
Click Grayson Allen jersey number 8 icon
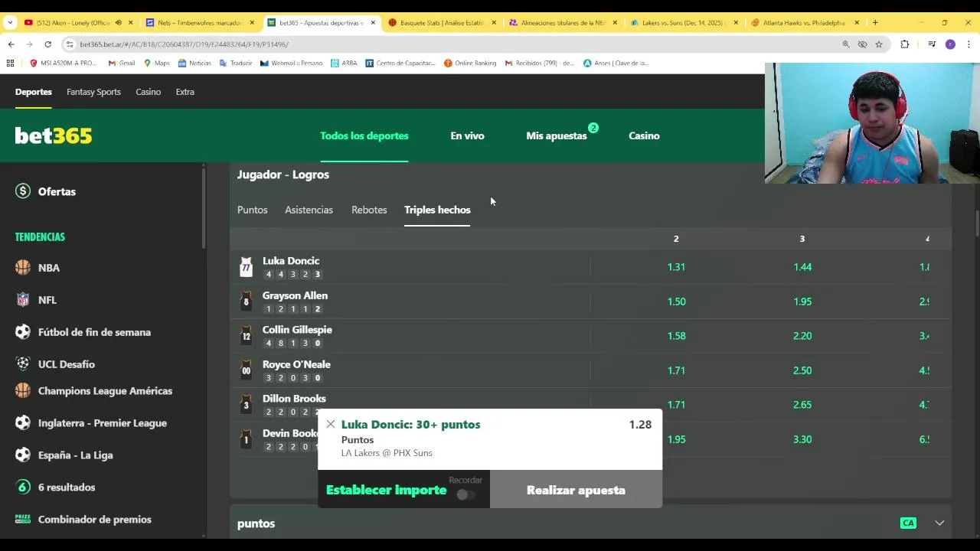tap(246, 302)
